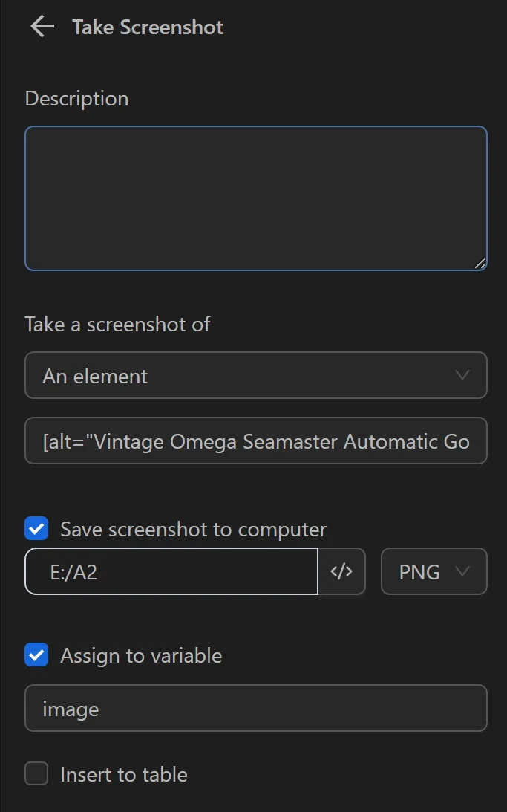Screen dimensions: 507x812
Task: Open the file format dropdown showing PNG
Action: (x=434, y=571)
